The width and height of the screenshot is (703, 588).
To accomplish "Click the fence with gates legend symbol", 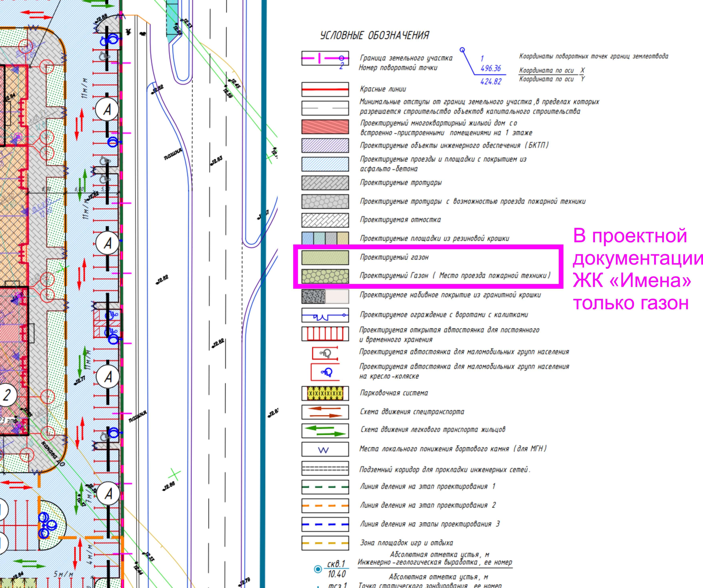I will [325, 315].
